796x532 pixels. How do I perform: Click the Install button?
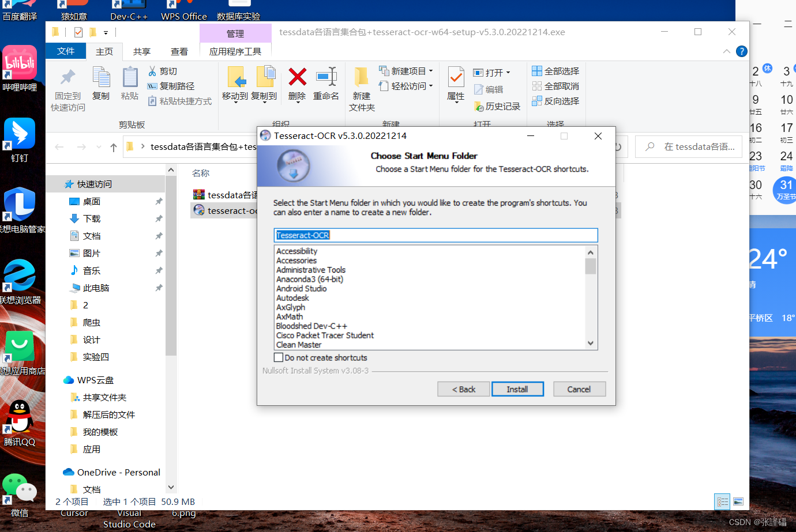517,388
